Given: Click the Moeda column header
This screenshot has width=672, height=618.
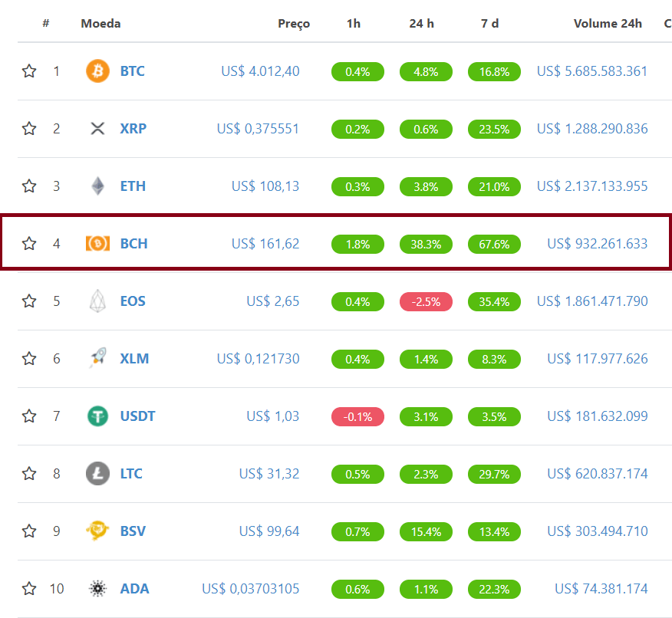Looking at the screenshot, I should pos(100,23).
